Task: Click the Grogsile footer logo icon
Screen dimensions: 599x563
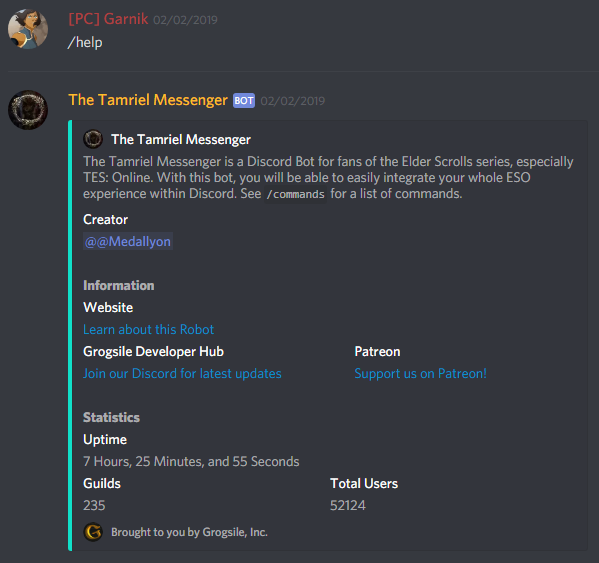Action: pos(93,532)
